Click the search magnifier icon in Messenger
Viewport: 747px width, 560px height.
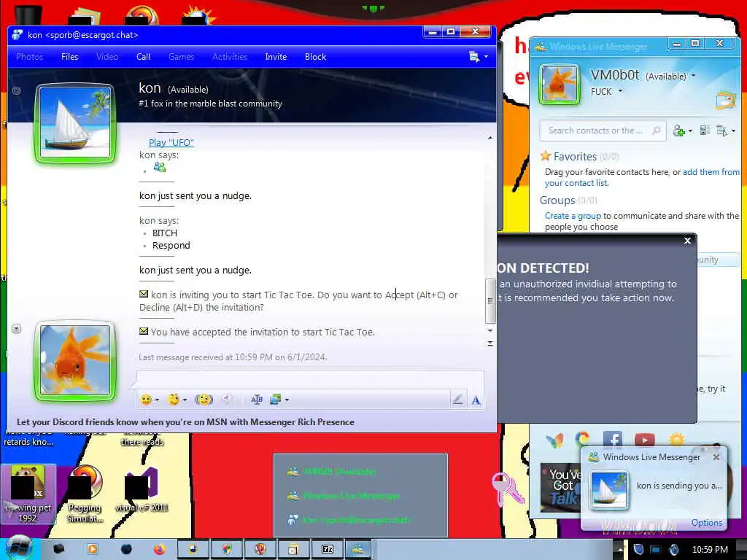656,131
